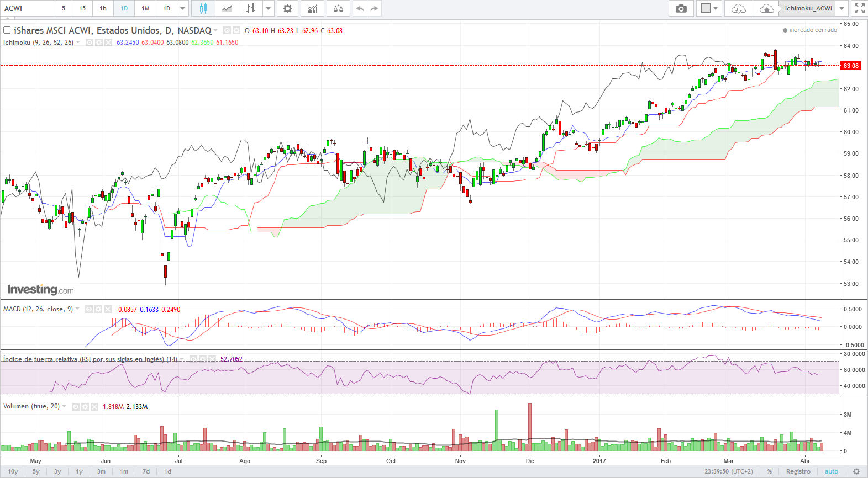Viewport: 868px width, 478px height.
Task: Open Ichimoku indicator settings gear
Action: tap(99, 43)
